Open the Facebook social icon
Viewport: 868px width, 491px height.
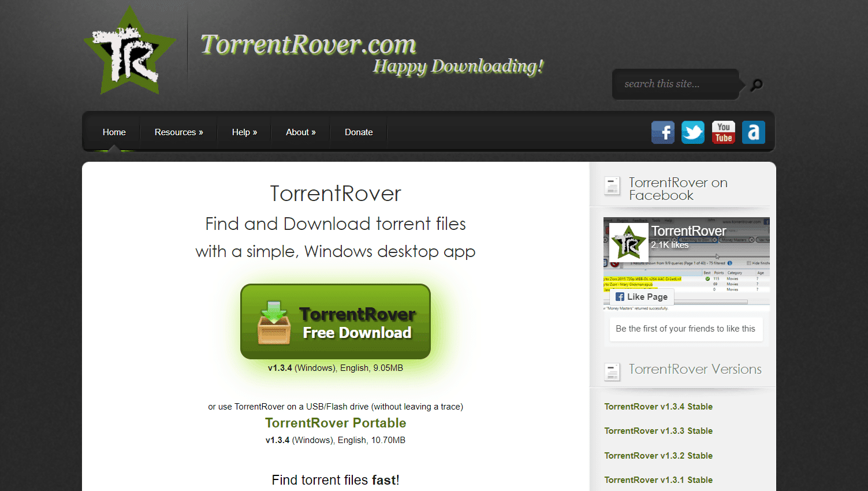(x=663, y=132)
